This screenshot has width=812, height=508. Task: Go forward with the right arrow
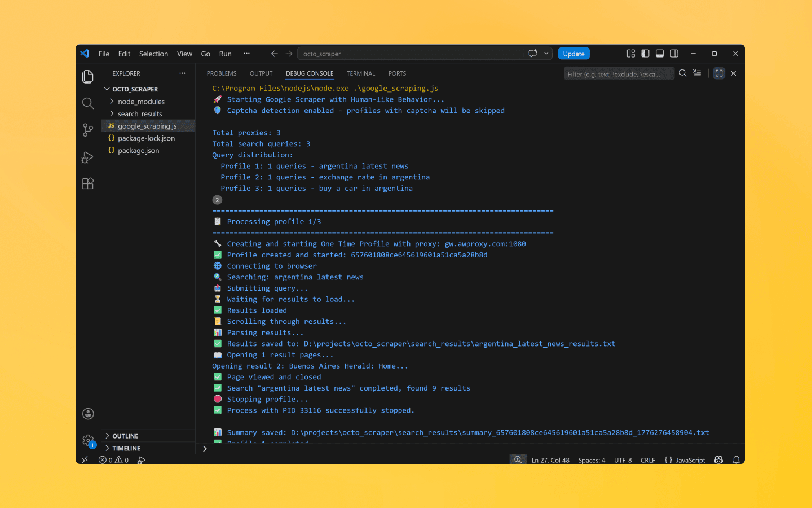click(289, 54)
